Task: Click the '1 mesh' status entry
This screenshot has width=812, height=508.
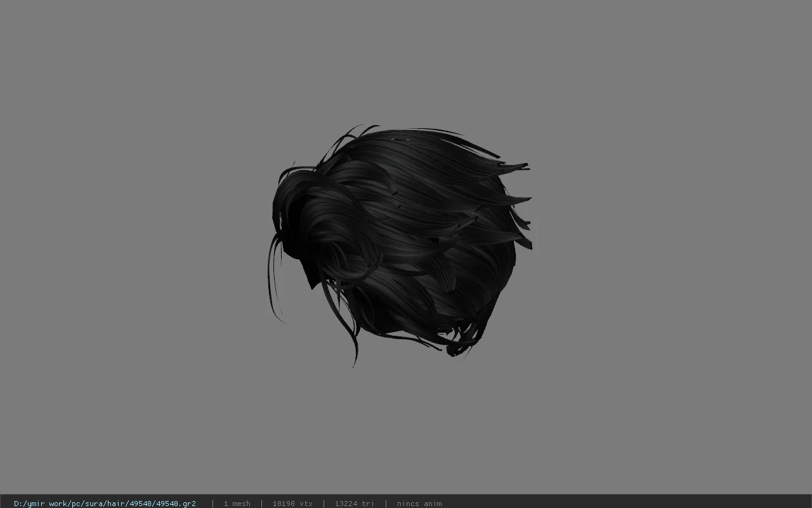Action: [237, 504]
